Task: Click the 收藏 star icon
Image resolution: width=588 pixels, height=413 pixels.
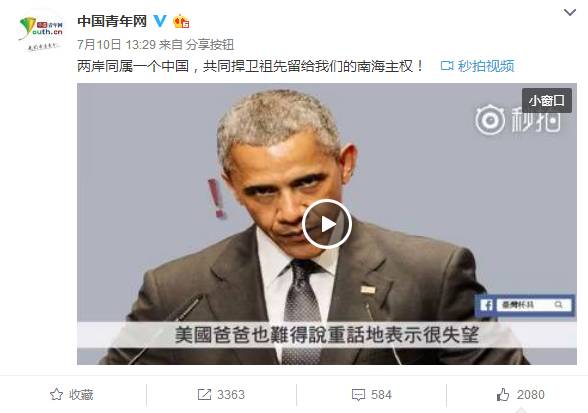Action: (56, 395)
